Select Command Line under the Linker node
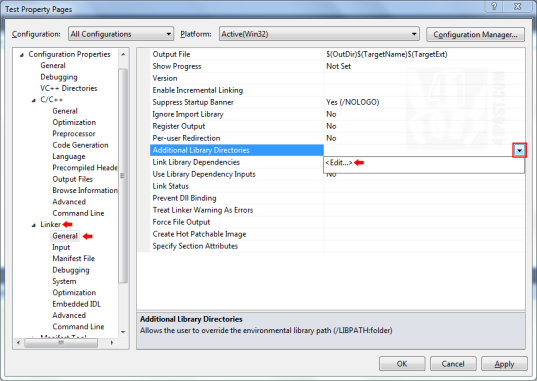The image size is (537, 381). tap(78, 327)
